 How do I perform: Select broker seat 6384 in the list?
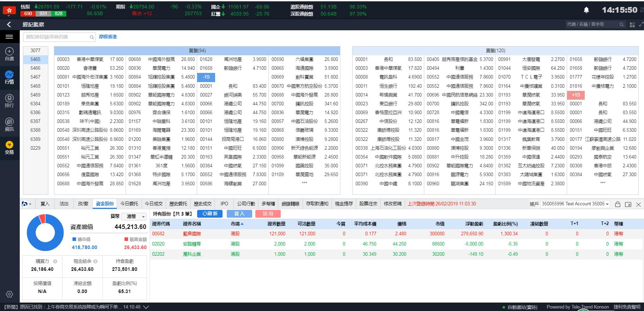click(x=36, y=104)
